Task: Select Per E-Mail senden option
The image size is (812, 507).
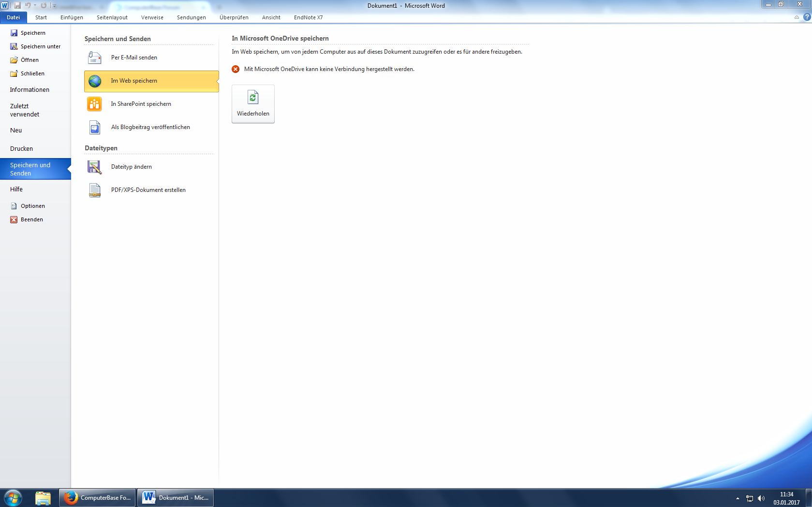Action: pyautogui.click(x=151, y=58)
